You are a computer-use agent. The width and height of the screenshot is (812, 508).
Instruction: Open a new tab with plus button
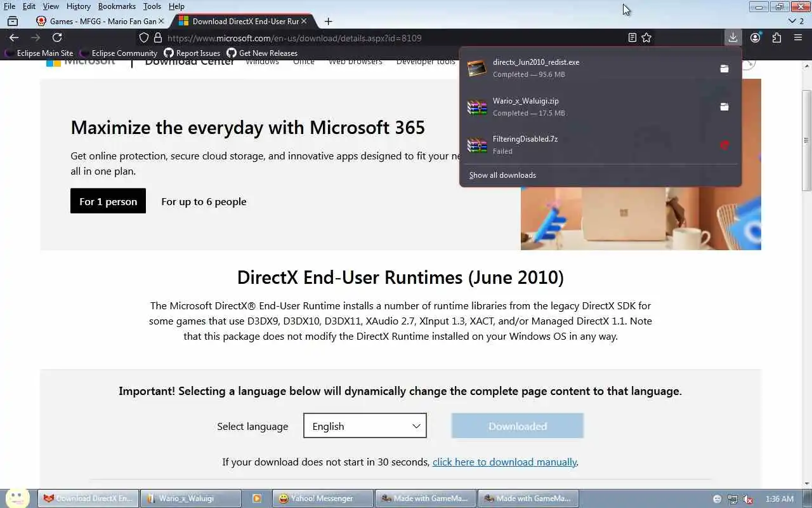point(328,21)
